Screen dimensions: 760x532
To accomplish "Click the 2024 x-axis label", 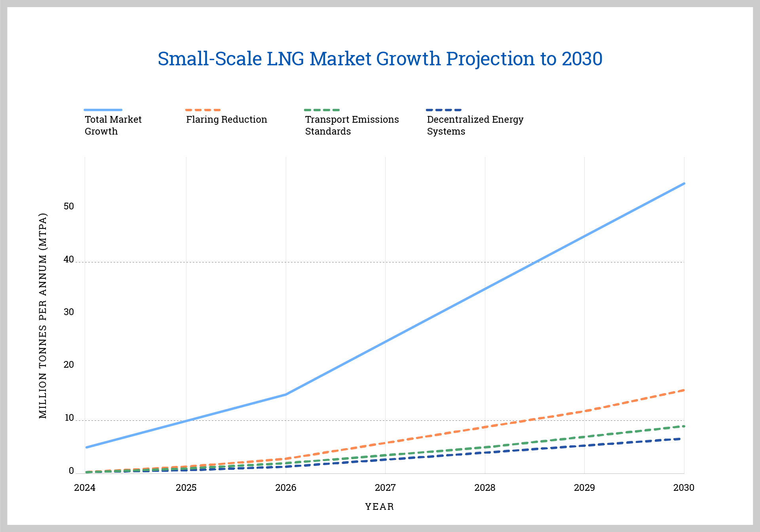I will click(85, 488).
